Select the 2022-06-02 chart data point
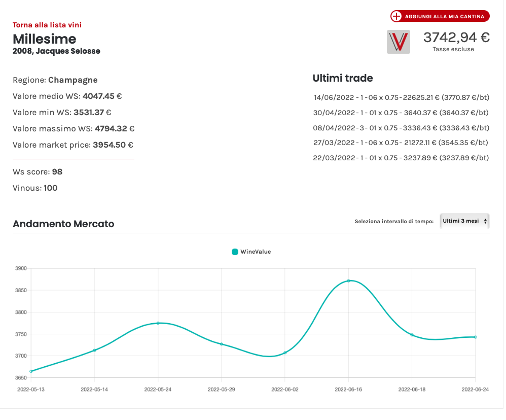 pos(285,353)
